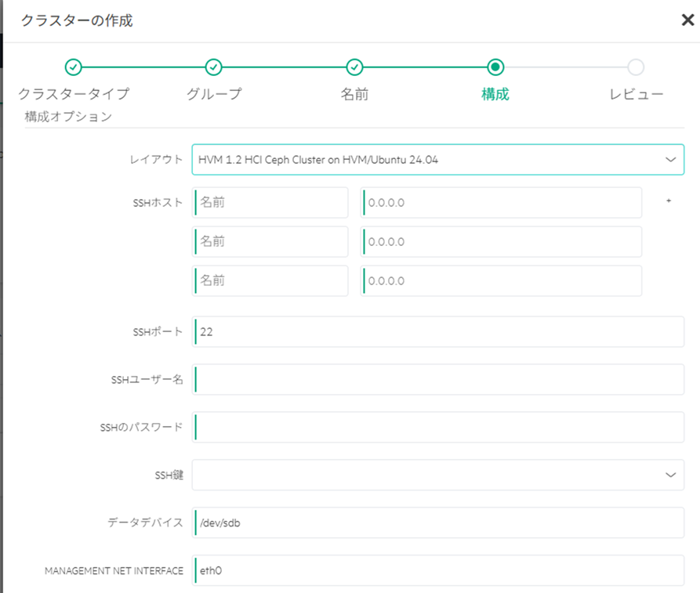
Task: Click the SSHポート field showing 22
Action: click(437, 331)
